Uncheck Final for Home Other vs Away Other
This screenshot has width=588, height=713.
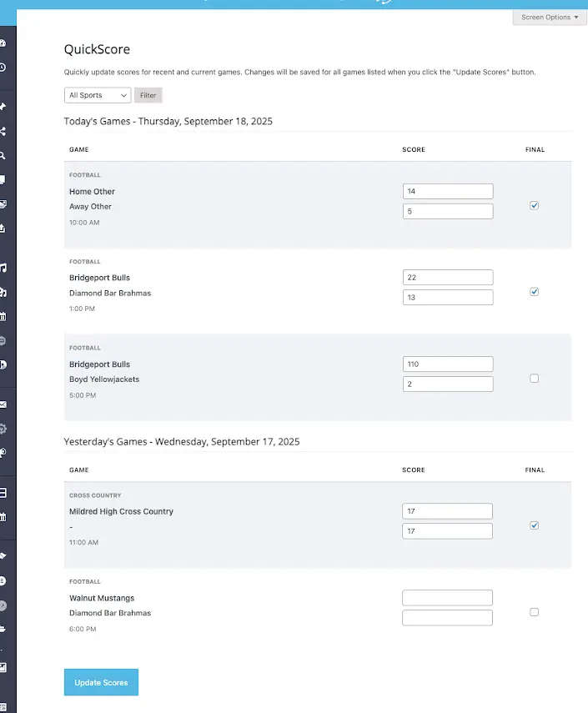[535, 205]
